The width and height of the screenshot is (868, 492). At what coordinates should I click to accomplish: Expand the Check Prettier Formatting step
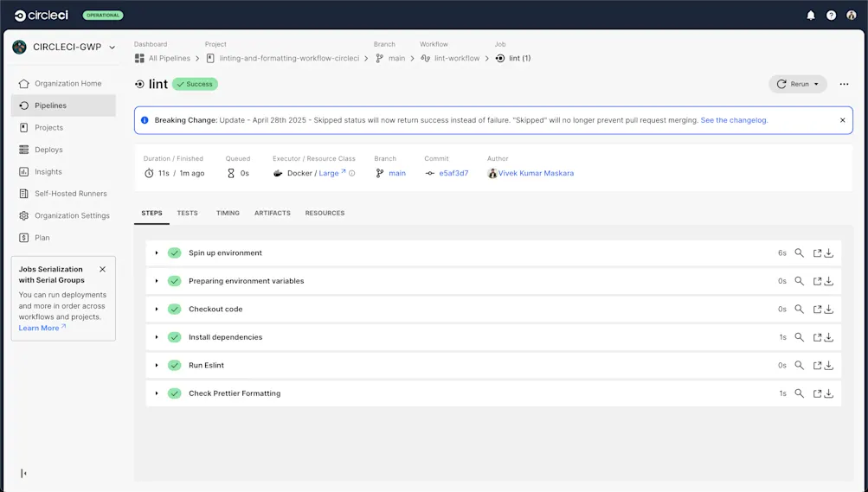(x=157, y=393)
